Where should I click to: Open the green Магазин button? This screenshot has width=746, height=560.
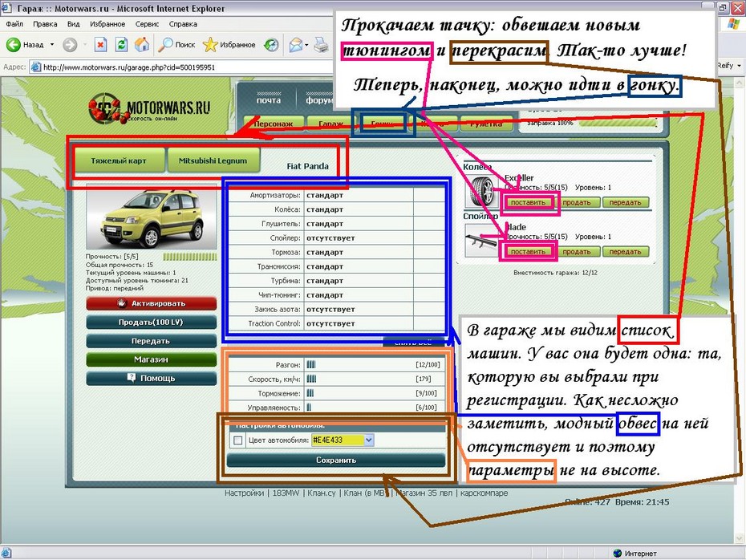(x=152, y=359)
